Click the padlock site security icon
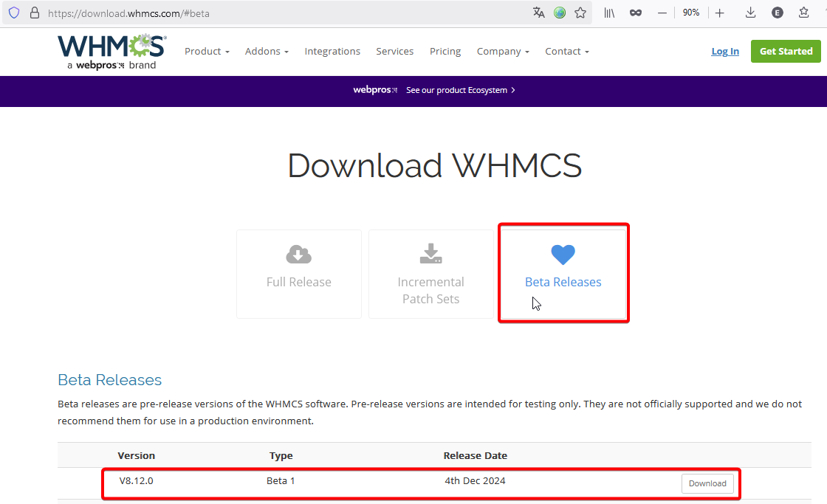827x504 pixels. [34, 13]
